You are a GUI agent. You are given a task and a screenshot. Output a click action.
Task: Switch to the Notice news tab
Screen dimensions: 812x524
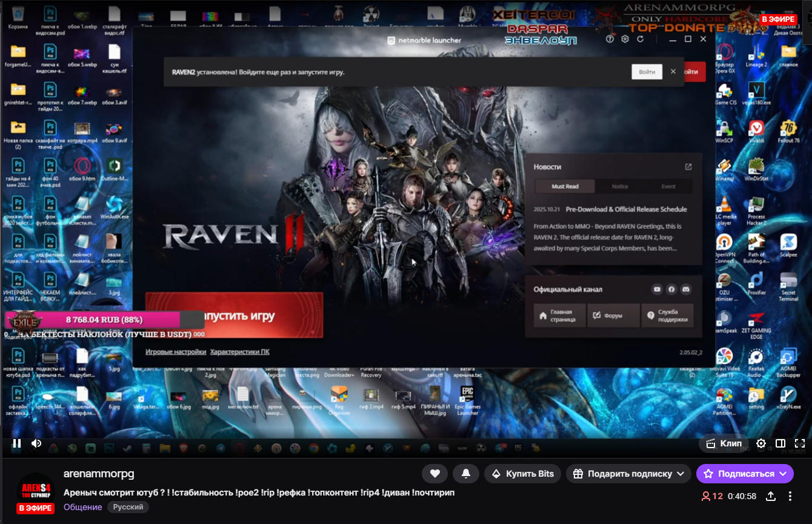point(620,186)
